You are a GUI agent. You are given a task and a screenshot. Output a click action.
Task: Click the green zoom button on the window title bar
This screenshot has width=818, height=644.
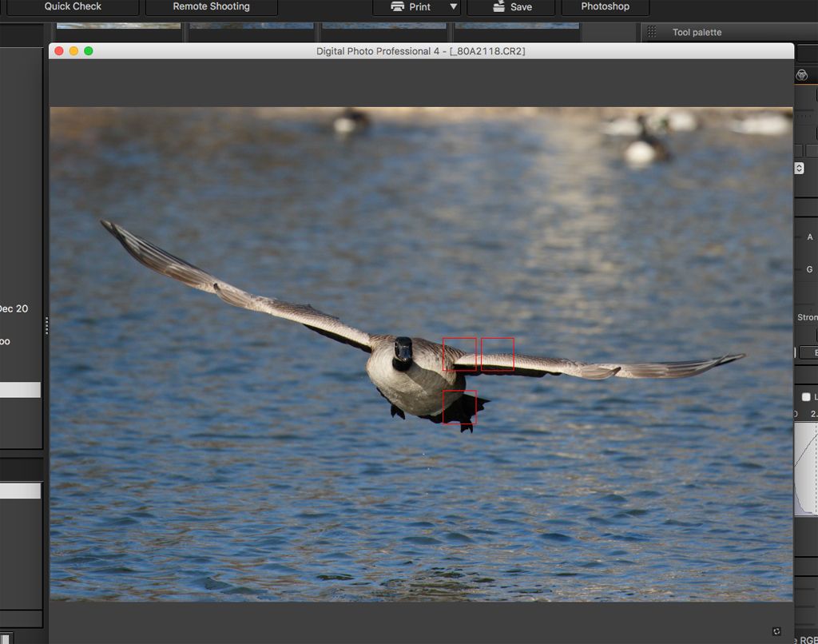pos(89,51)
